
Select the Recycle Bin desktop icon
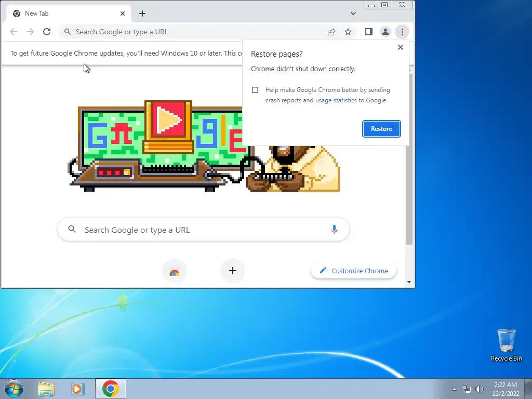point(506,345)
